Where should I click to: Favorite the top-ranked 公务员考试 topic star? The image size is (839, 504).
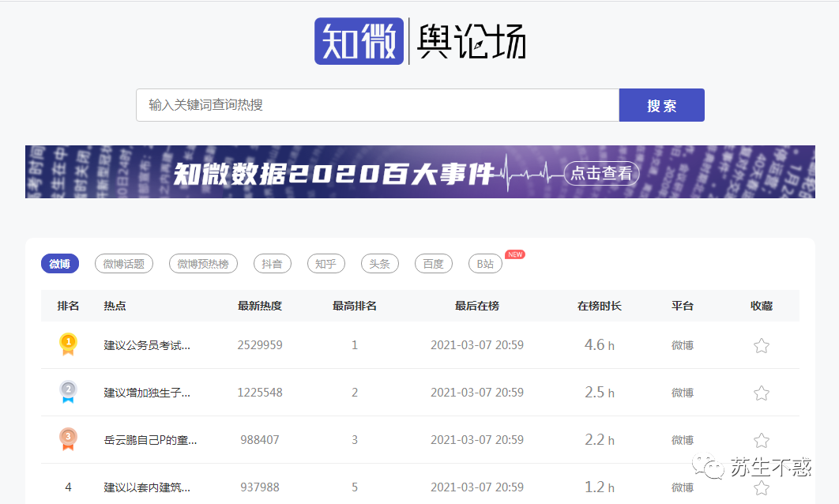[x=761, y=345]
